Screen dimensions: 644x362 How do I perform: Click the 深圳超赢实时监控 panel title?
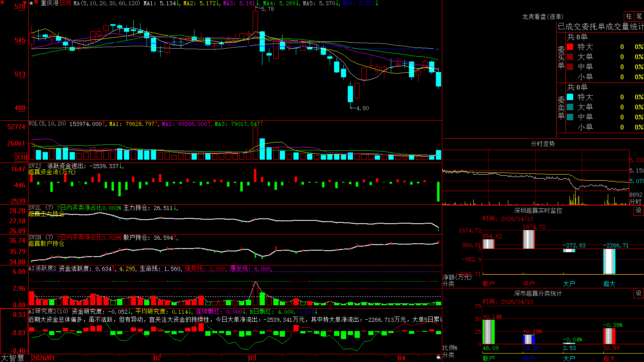coord(538,210)
